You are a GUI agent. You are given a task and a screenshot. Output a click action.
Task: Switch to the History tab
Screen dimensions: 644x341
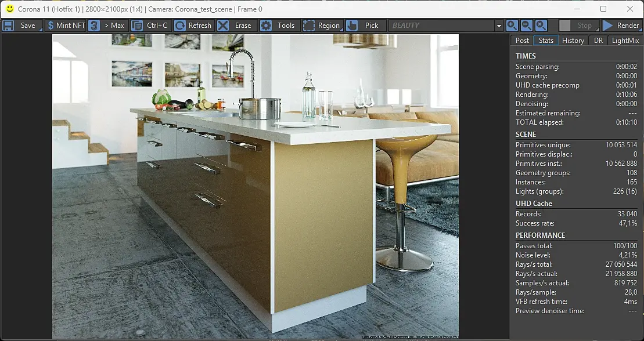(573, 40)
